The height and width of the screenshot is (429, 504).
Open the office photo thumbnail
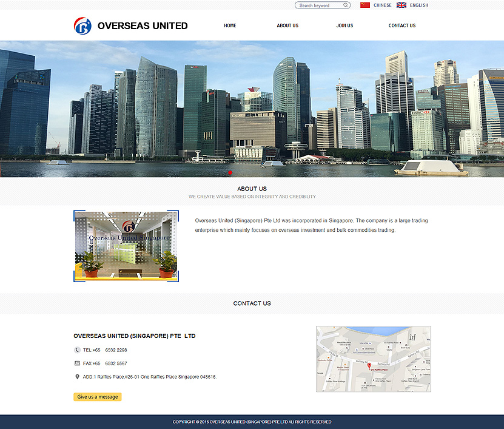126,246
